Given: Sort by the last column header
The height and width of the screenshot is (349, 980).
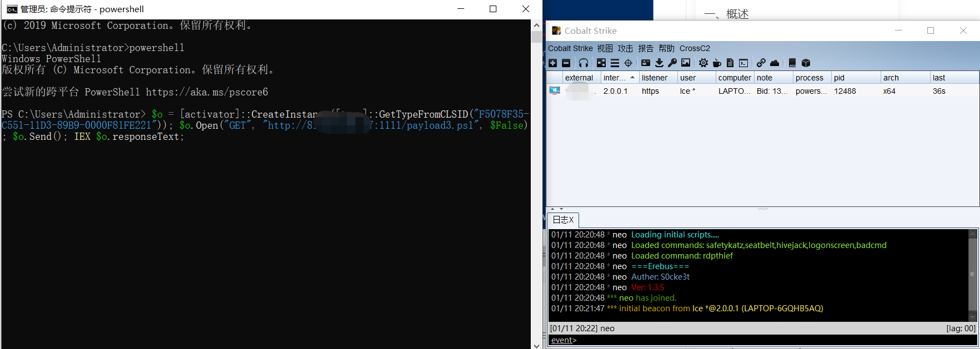Looking at the screenshot, I should [954, 78].
